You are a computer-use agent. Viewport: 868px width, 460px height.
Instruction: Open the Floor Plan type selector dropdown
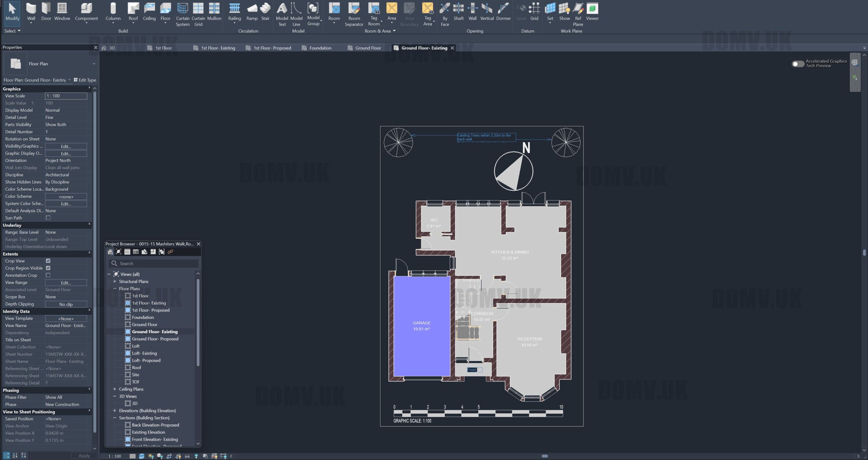(x=94, y=64)
